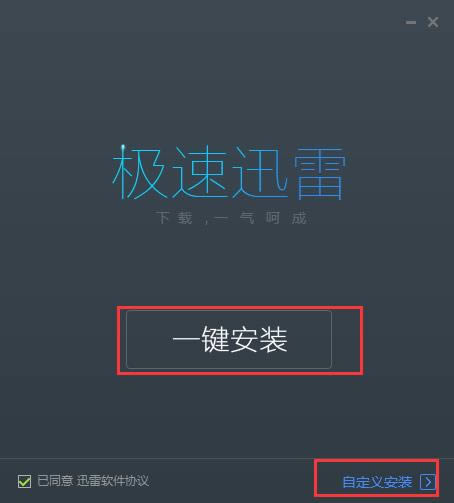Open the 迅雷软件协议 software agreement link
Viewport: 454px width, 503px height.
coord(113,481)
